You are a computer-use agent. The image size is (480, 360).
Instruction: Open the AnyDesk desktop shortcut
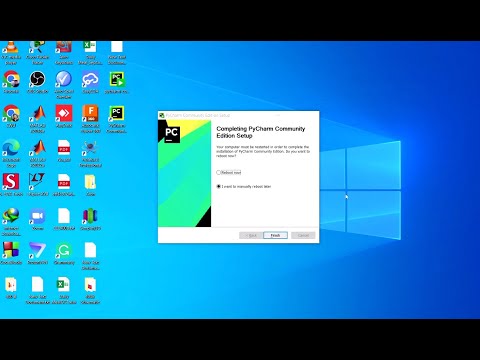[64, 116]
